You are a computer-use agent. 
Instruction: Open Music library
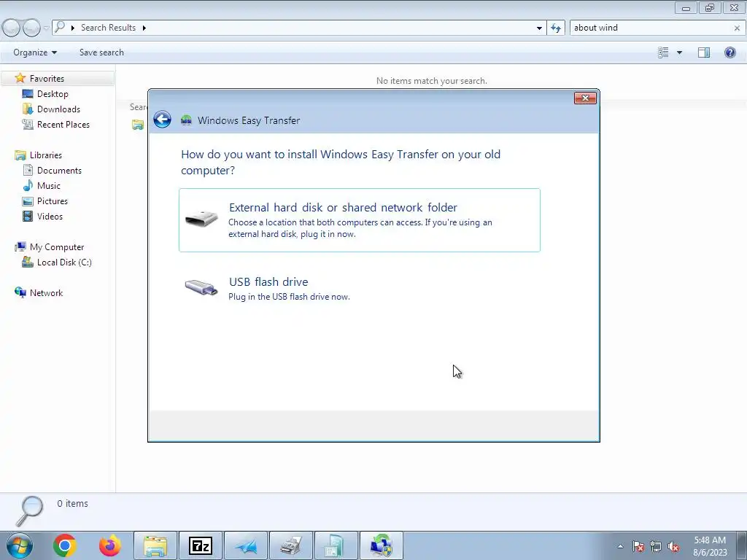pyautogui.click(x=49, y=186)
